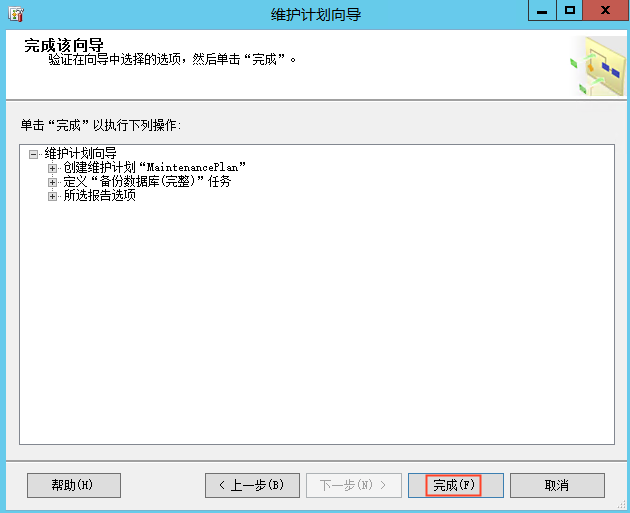Click the resize grip in the window corner

(x=623, y=506)
